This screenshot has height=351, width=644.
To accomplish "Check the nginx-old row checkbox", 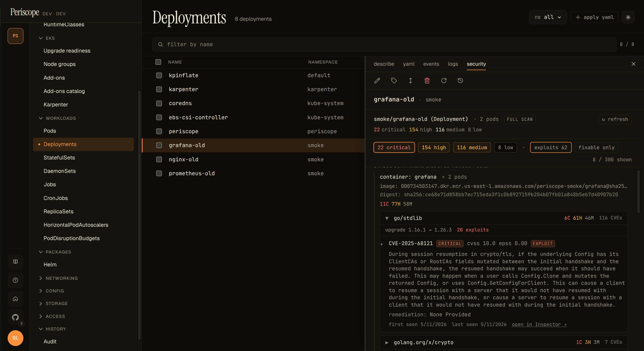I will pos(159,159).
